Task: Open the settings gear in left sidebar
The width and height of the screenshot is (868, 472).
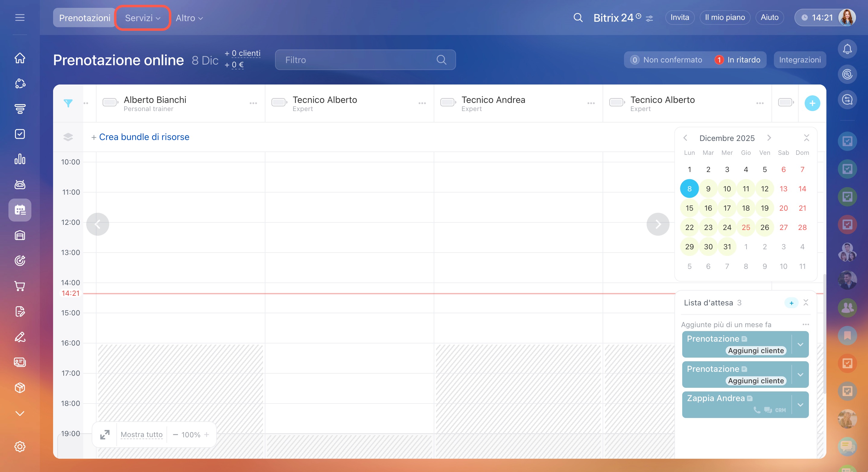Action: [x=20, y=447]
